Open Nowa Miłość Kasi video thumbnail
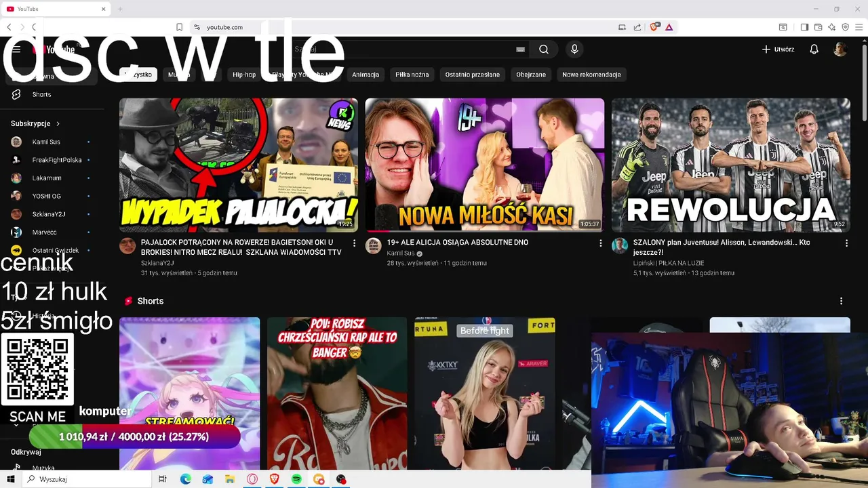868x488 pixels. point(485,165)
